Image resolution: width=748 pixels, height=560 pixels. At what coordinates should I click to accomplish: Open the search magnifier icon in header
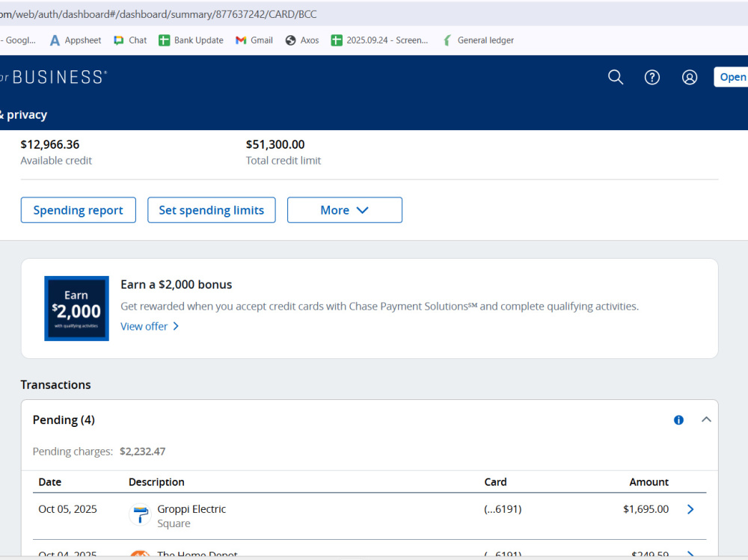pyautogui.click(x=616, y=77)
